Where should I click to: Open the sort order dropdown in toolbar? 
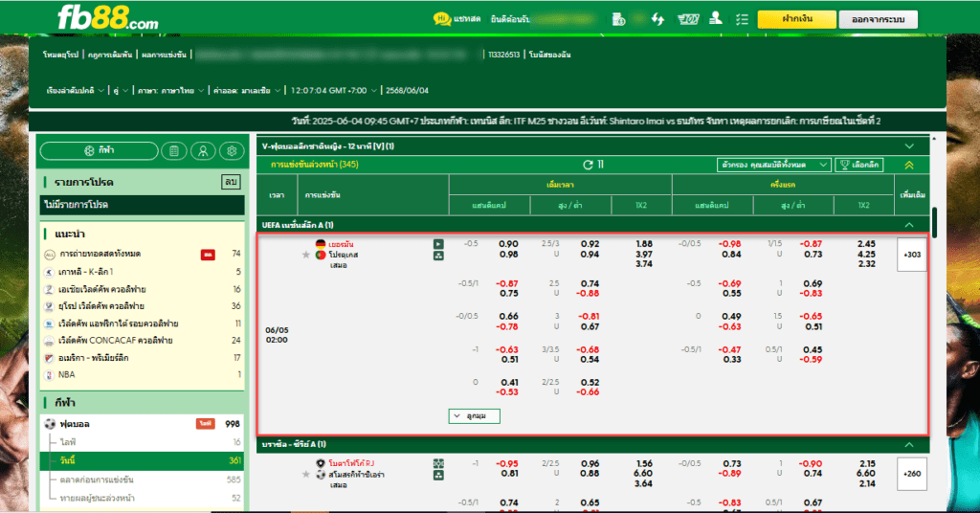(75, 91)
